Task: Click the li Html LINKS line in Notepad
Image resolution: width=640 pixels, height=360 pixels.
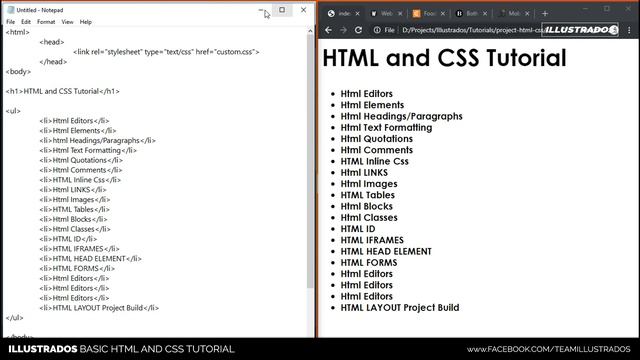Action: pyautogui.click(x=73, y=189)
